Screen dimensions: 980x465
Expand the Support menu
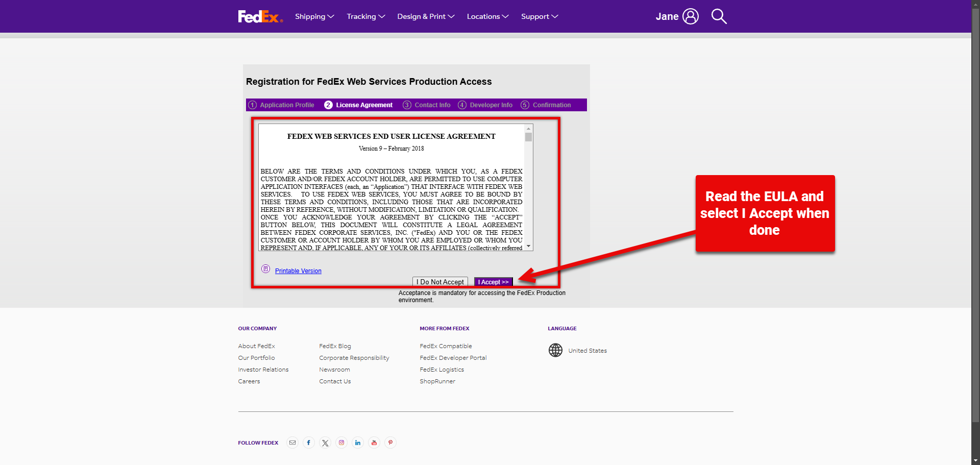(540, 16)
